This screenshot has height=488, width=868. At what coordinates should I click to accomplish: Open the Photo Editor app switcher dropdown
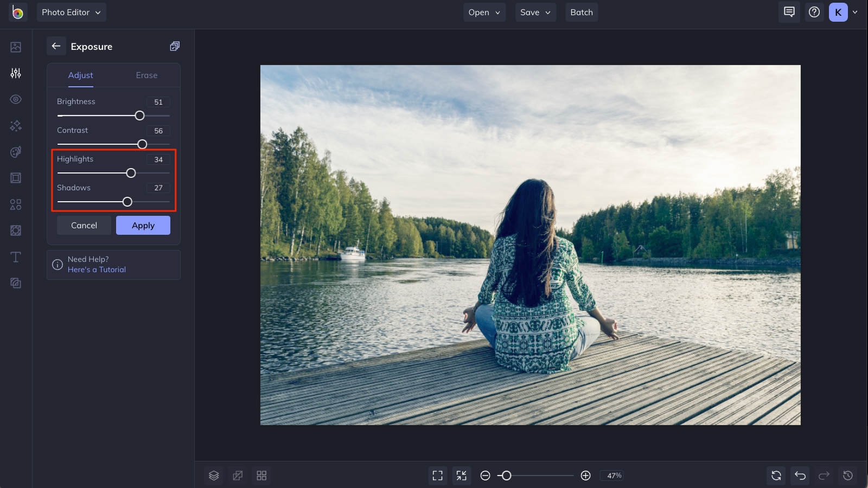pos(71,12)
